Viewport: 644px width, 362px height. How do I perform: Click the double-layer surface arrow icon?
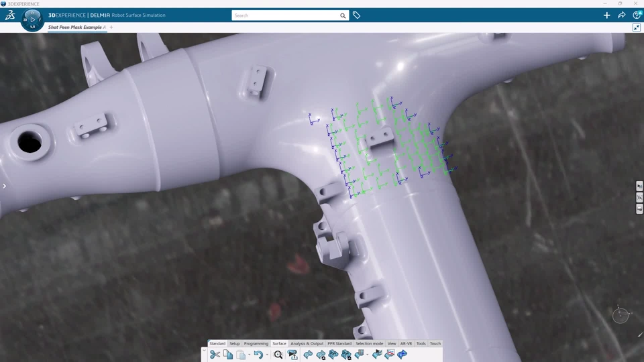[x=333, y=355]
